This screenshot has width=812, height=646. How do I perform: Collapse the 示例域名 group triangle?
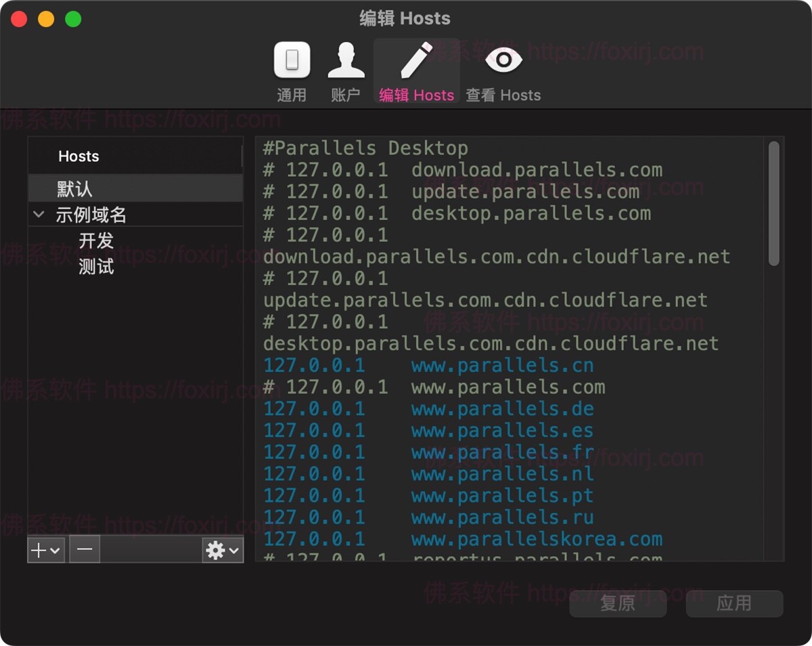[39, 214]
